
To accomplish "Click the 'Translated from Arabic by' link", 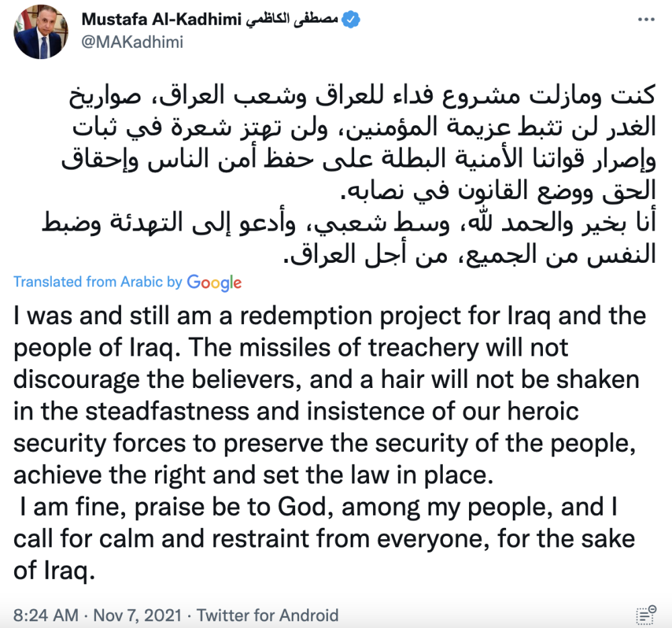I will (x=97, y=282).
